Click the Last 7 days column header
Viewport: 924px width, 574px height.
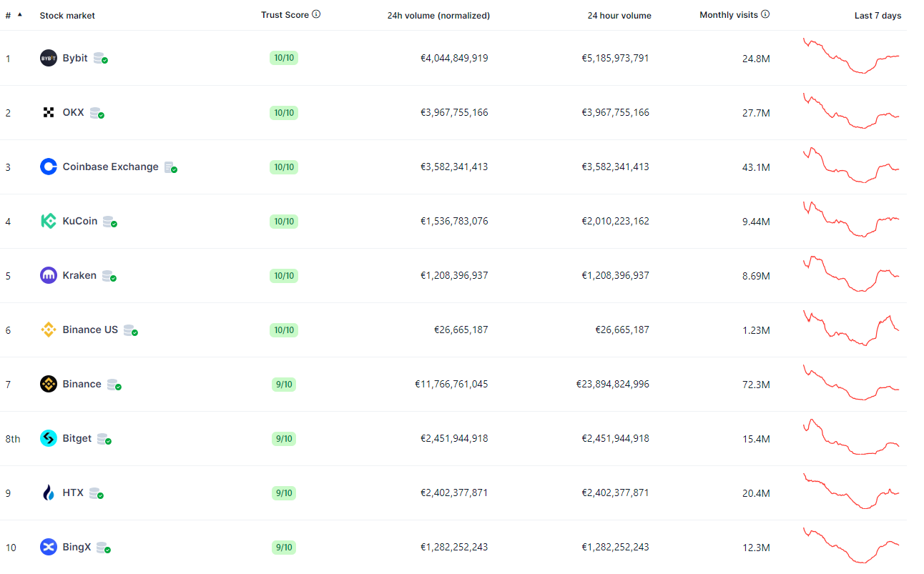(x=878, y=15)
